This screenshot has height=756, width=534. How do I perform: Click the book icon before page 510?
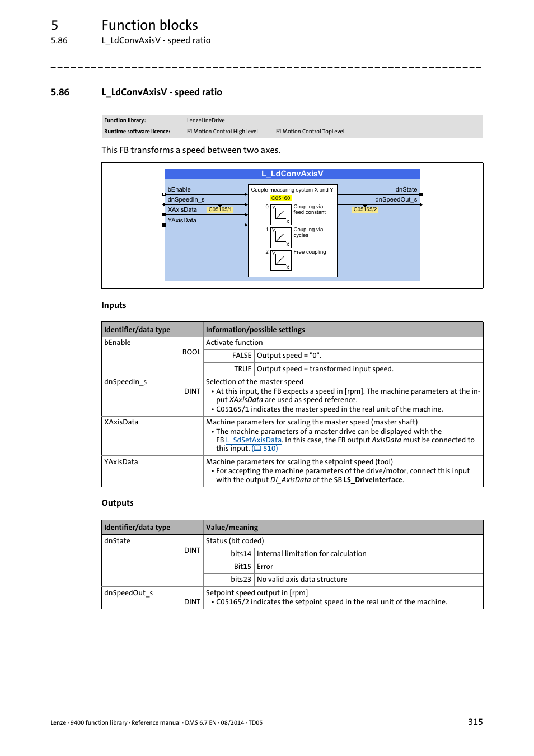pyautogui.click(x=257, y=449)
